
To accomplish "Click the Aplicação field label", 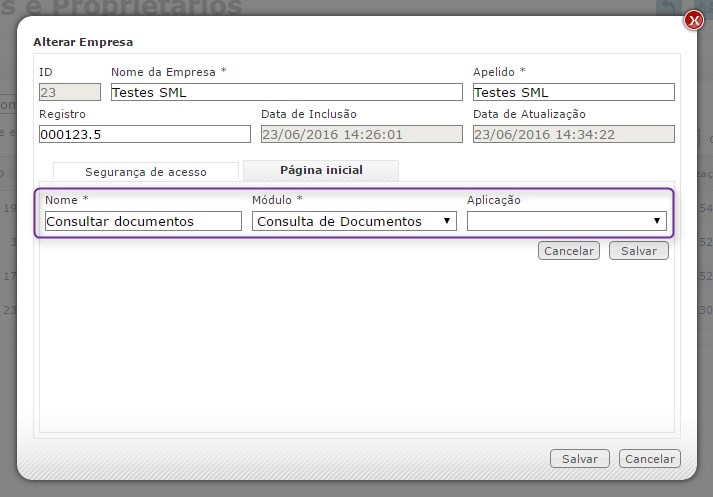I will (x=494, y=200).
